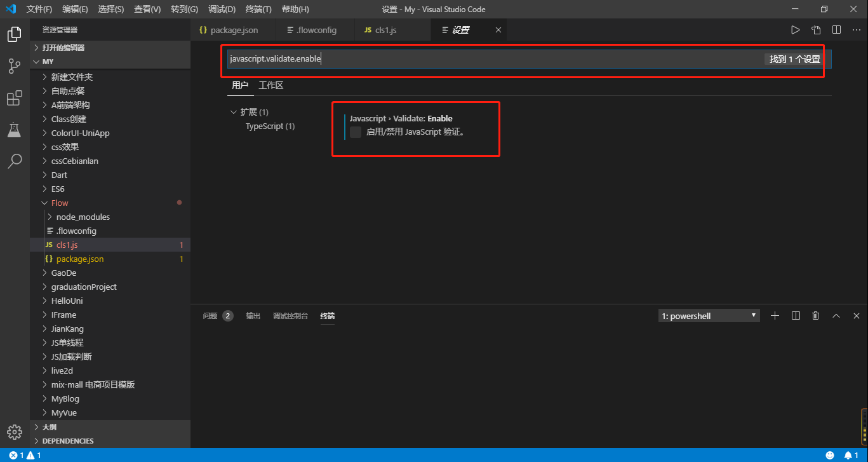Viewport: 868px width, 462px height.
Task: Open the 终端(T) menu
Action: coord(258,10)
